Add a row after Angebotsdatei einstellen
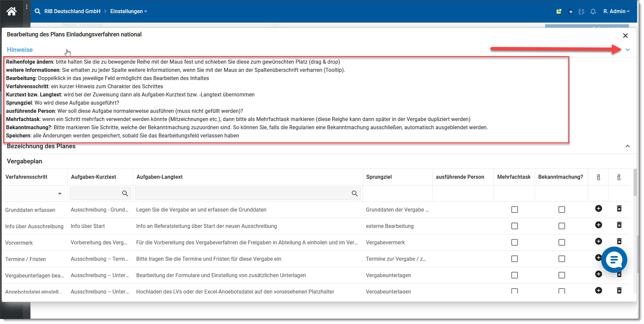Screen dimensions: 644x324 pos(598,291)
